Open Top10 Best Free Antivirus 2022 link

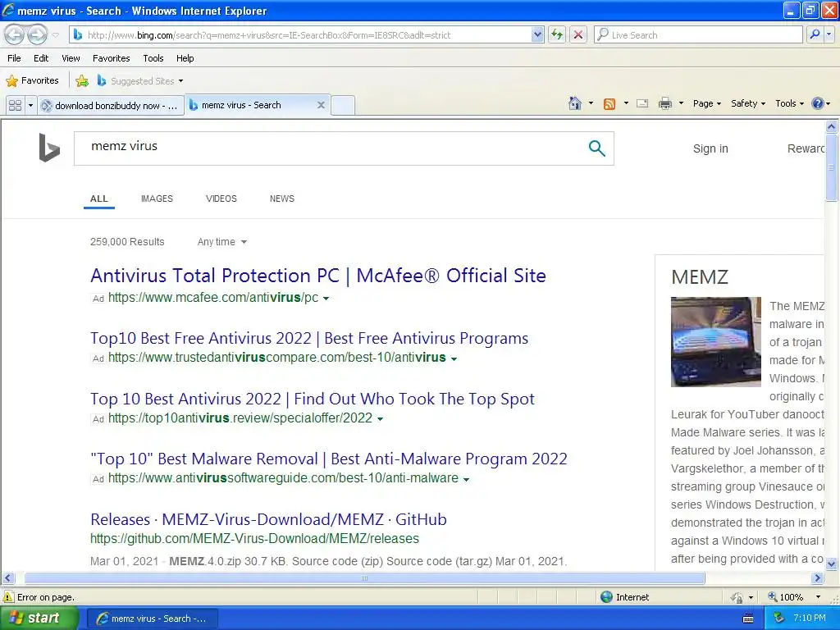[x=309, y=339]
